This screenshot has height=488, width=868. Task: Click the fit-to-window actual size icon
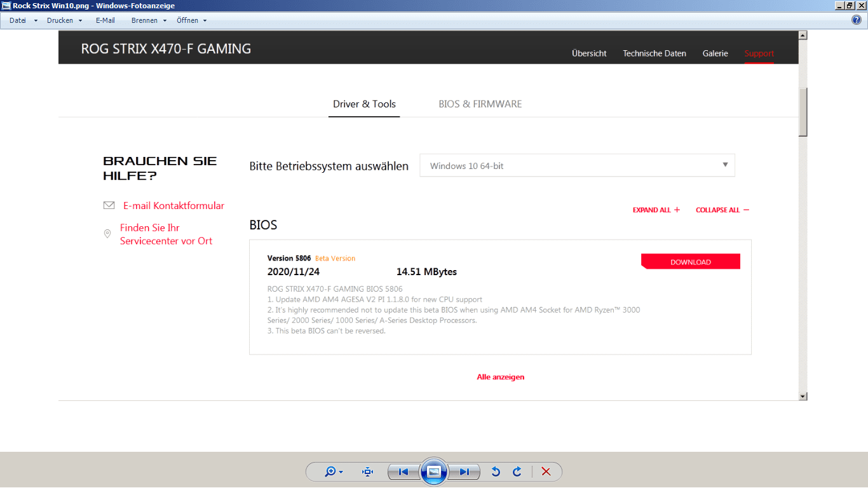point(367,471)
